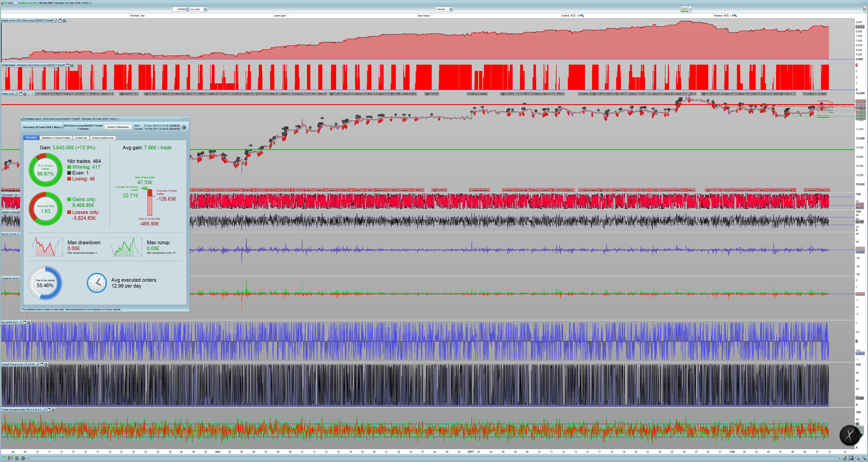
Task: Click the horizontal scrollbar right arrow
Action: [x=840, y=458]
